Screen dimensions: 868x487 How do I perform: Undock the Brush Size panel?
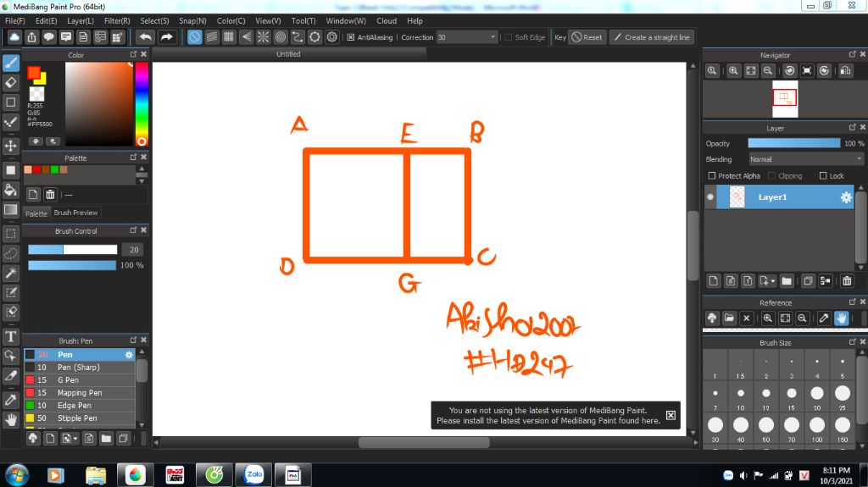click(853, 342)
